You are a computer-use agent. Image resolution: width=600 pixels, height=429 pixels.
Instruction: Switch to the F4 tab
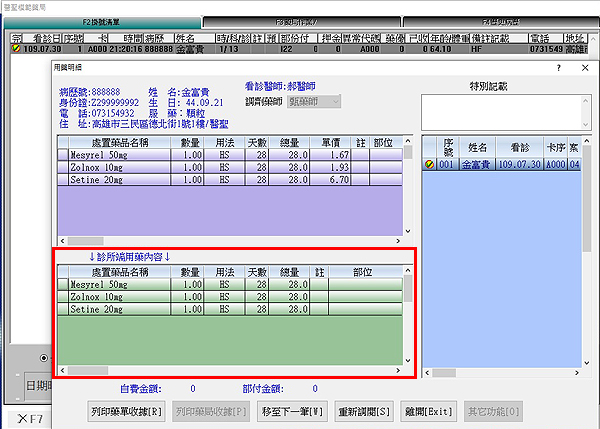tap(500, 21)
